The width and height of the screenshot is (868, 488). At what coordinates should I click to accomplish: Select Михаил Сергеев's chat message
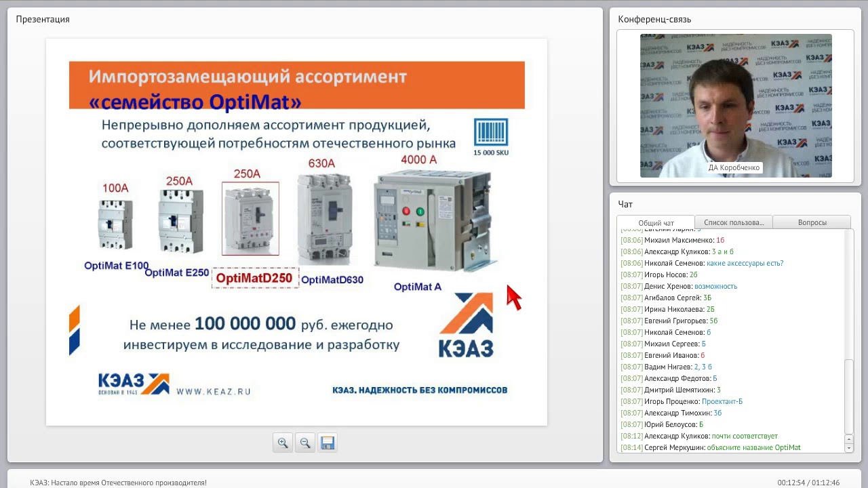point(663,344)
